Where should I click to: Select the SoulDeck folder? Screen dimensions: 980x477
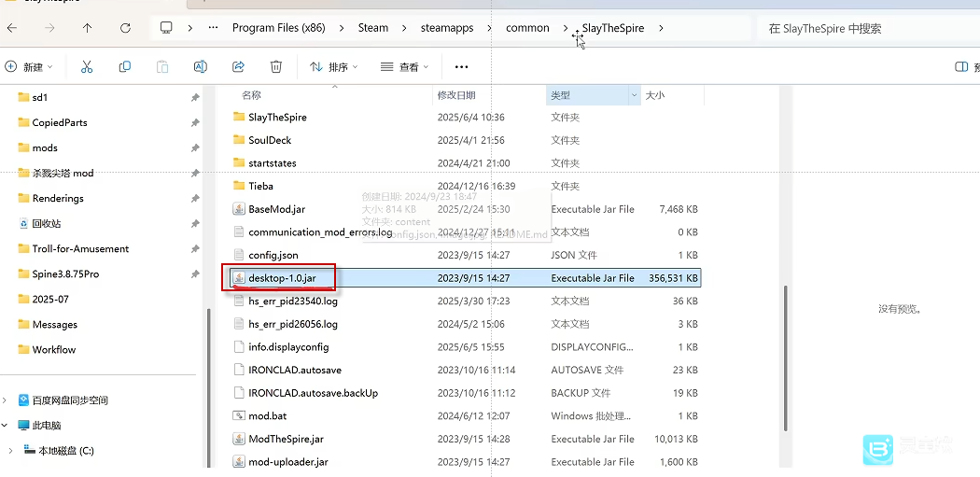coord(270,140)
